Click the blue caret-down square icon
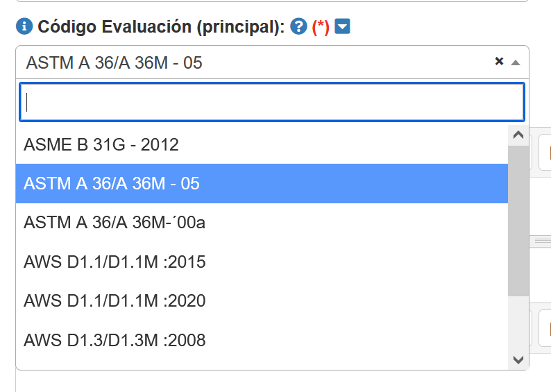The height and width of the screenshot is (392, 551). point(343,27)
